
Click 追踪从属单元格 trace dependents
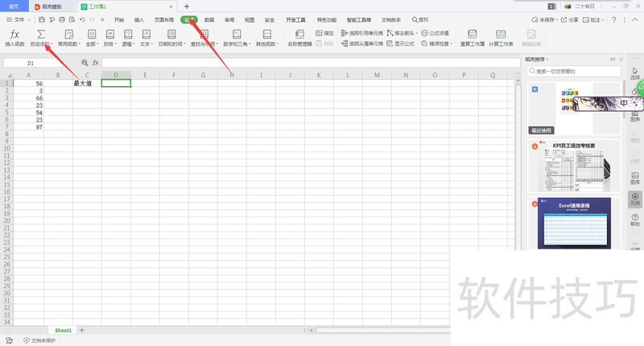pyautogui.click(x=361, y=43)
